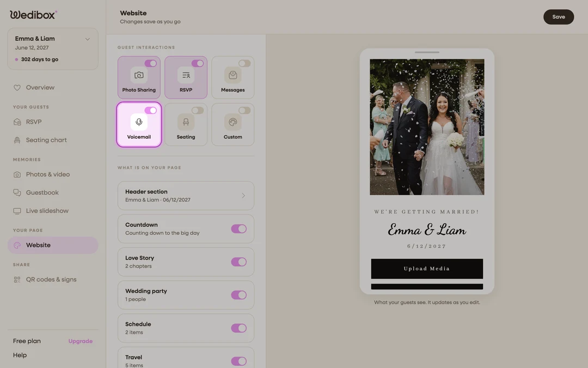588x368 pixels.
Task: Click the Travel section title
Action: click(x=133, y=357)
